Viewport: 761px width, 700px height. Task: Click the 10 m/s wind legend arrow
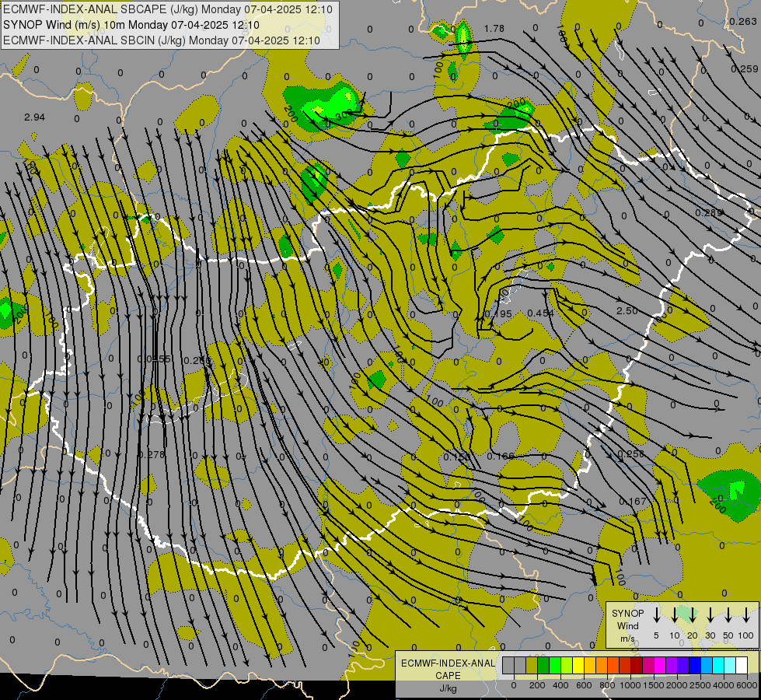pos(674,614)
